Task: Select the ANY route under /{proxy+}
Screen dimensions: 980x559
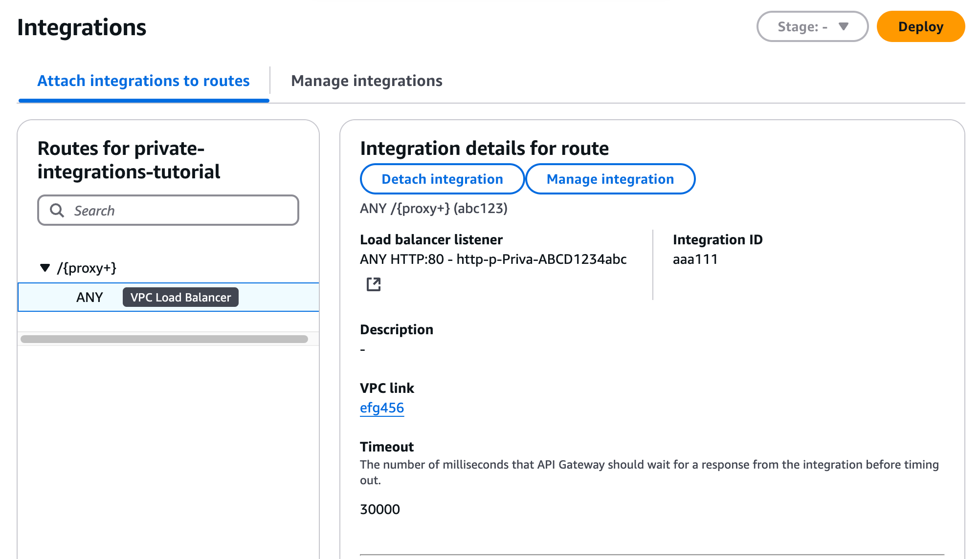Action: [90, 297]
